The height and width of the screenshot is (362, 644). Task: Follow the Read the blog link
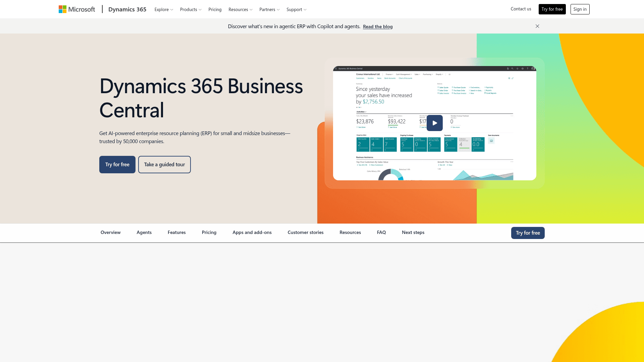click(378, 26)
